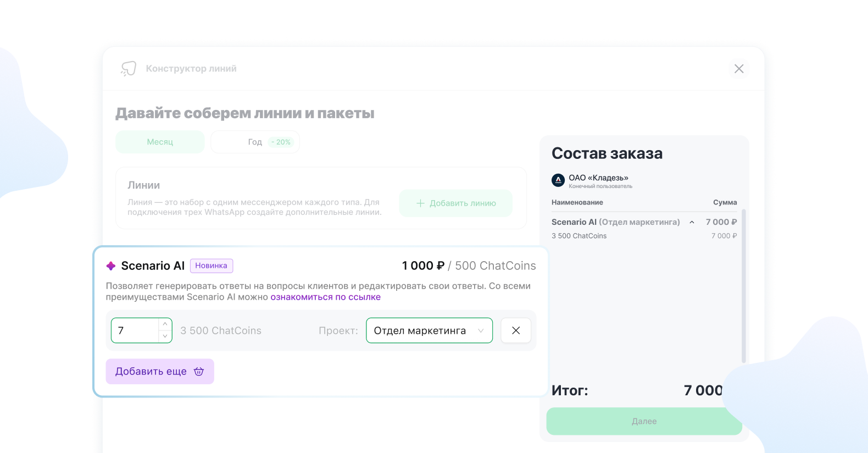Collapse the Scenario AI order row
The height and width of the screenshot is (453, 868).
692,222
